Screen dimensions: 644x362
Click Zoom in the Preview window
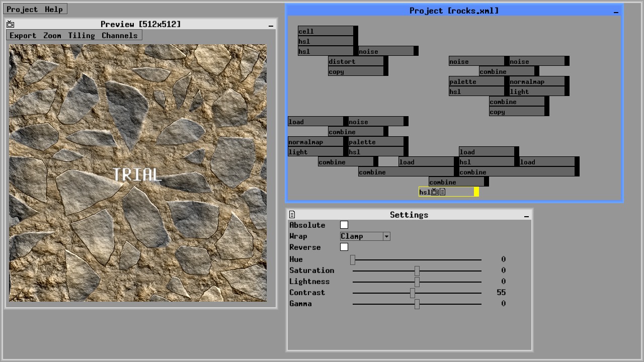coord(52,35)
